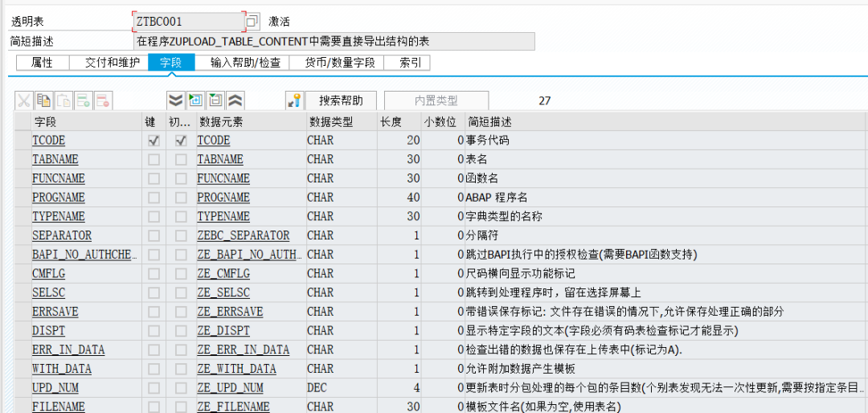Image resolution: width=868 pixels, height=413 pixels.
Task: Click the 激活 status text
Action: 279,22
